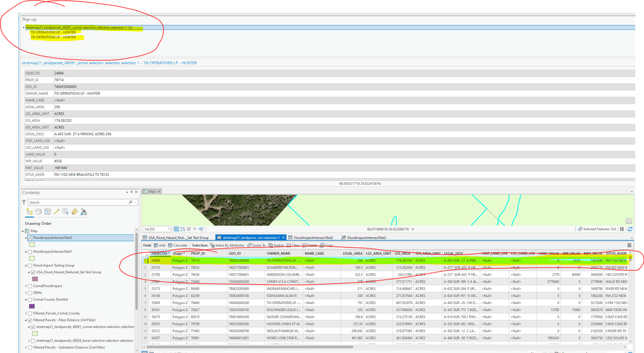
Task: Refresh the map view
Action: click(630, 229)
